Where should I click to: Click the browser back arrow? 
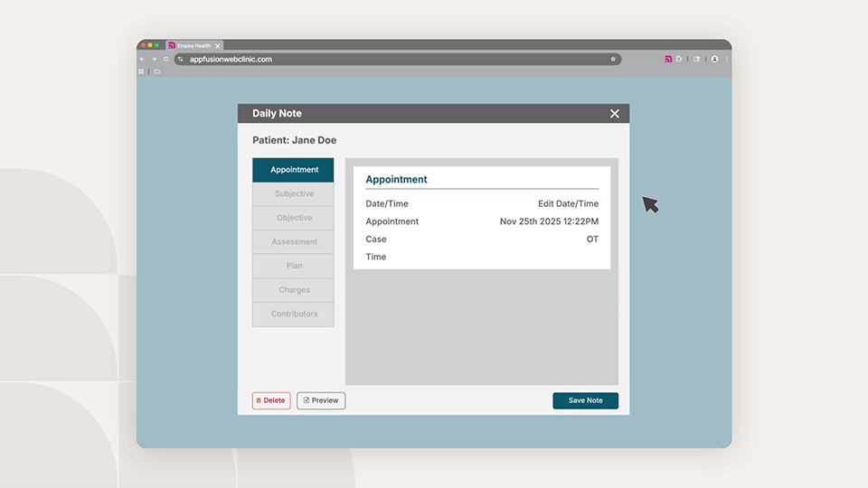142,59
